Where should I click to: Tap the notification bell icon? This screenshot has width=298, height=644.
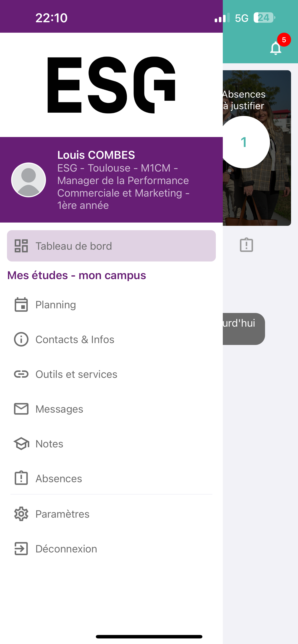pos(275,48)
